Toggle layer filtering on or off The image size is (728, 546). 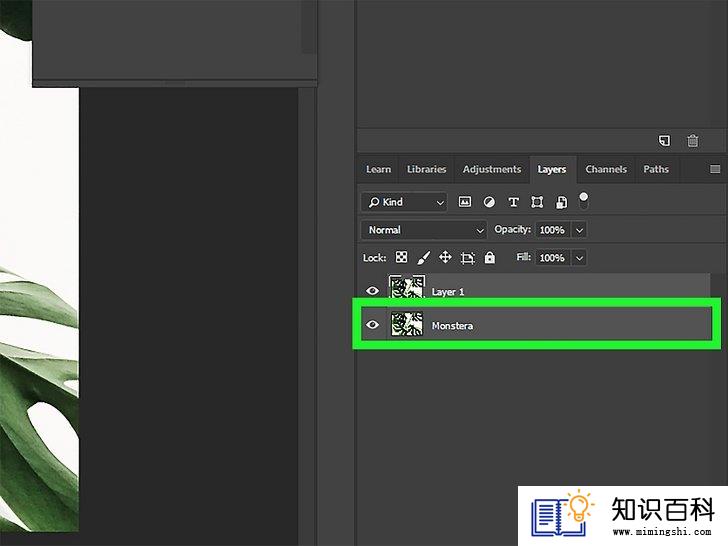coord(584,201)
